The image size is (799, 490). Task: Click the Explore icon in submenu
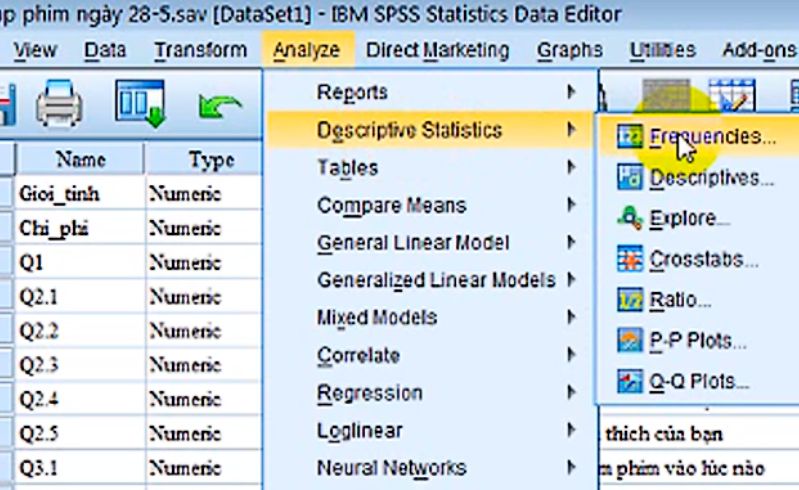click(x=630, y=218)
